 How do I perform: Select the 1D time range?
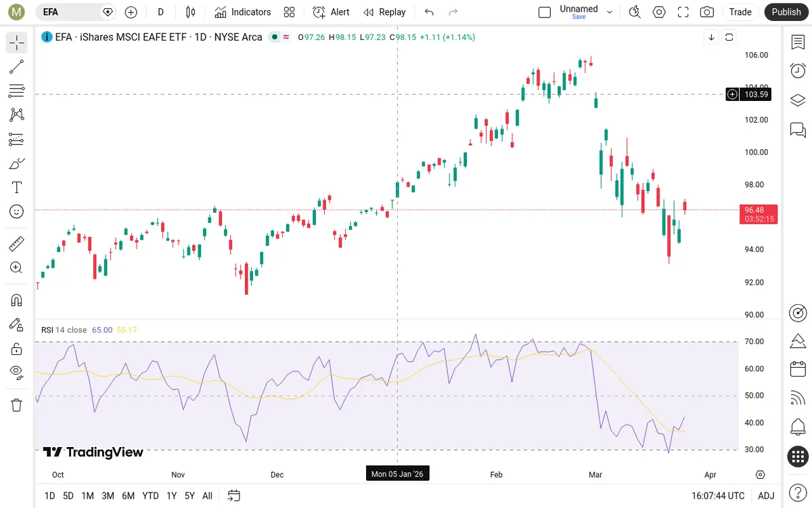tap(49, 496)
